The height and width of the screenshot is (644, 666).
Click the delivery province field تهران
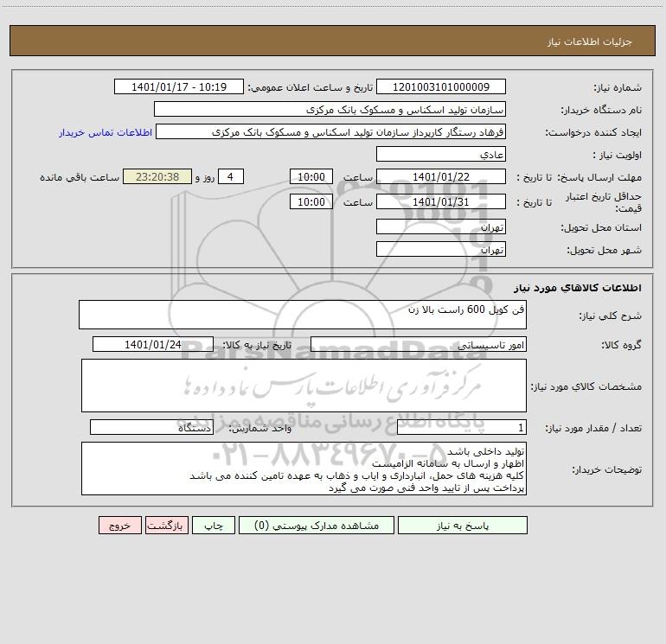coord(441,226)
